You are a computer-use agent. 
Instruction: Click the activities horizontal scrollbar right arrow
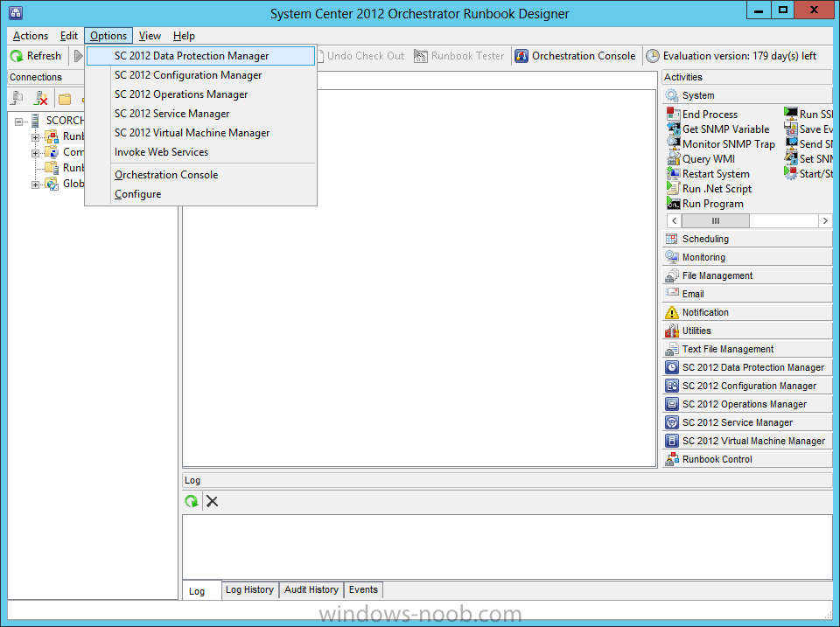click(x=825, y=221)
